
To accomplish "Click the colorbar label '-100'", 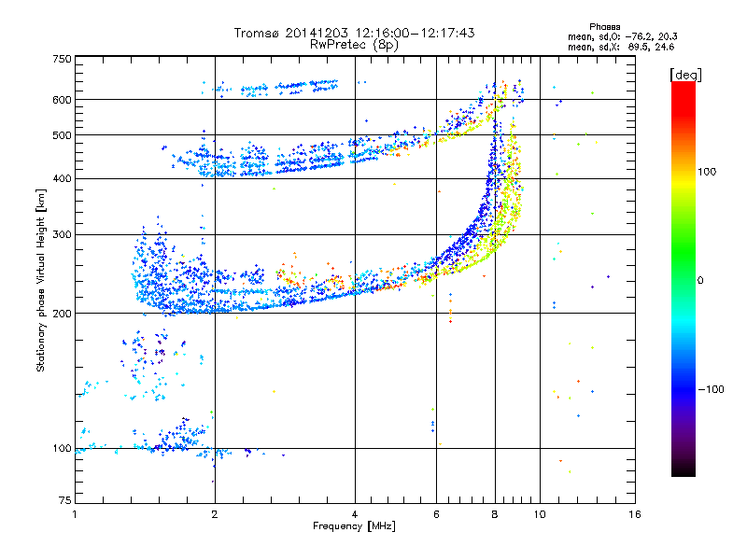I will coord(711,389).
